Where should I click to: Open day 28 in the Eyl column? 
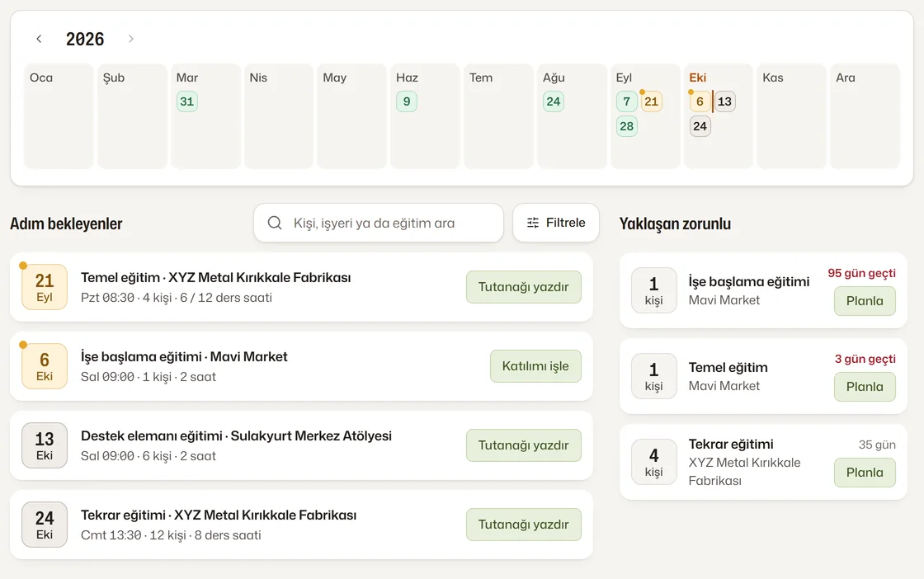(x=626, y=126)
